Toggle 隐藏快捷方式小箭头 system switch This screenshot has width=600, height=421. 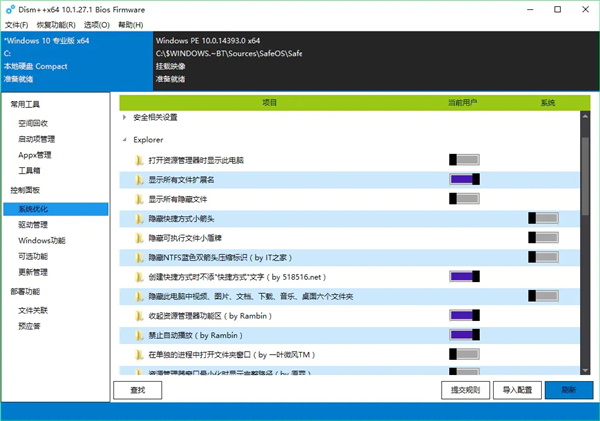(x=545, y=218)
